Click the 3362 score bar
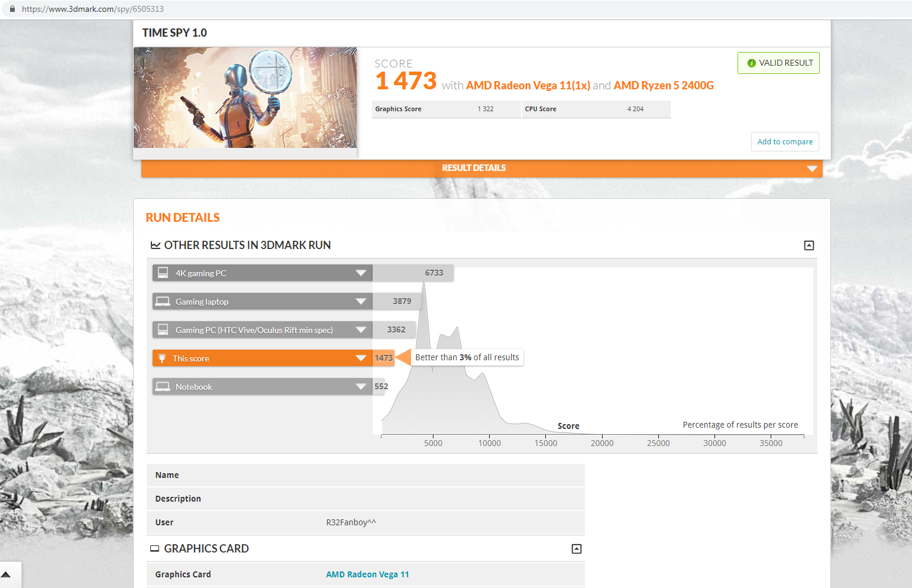 pos(394,329)
